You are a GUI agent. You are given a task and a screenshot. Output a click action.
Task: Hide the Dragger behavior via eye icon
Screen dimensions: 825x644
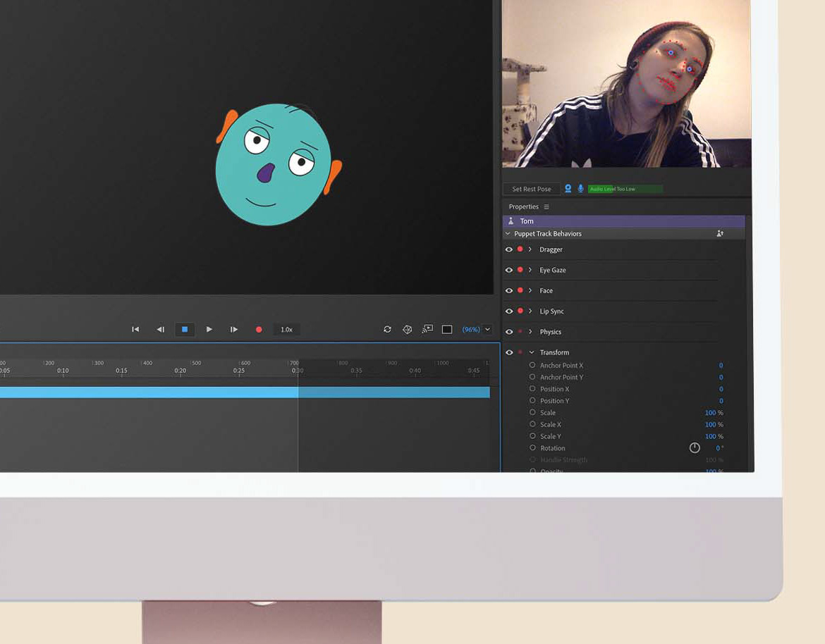[x=509, y=249]
